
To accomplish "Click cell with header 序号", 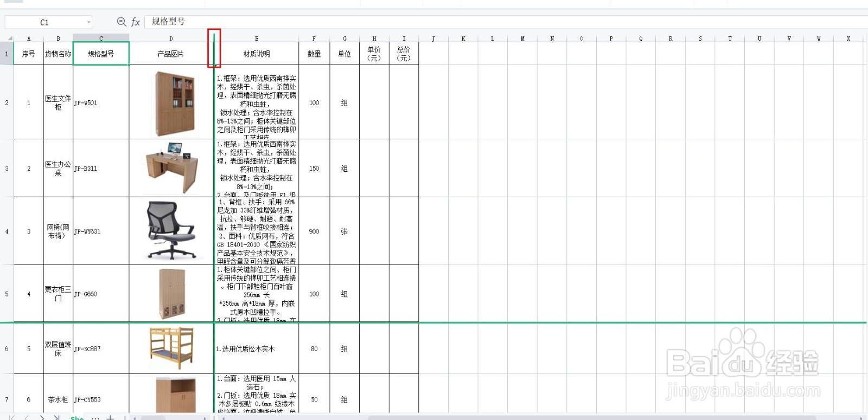I will pyautogui.click(x=29, y=54).
